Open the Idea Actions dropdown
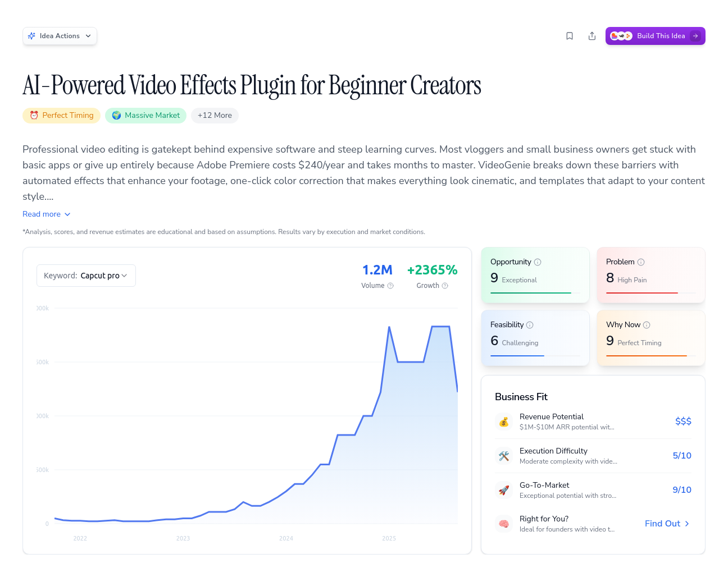This screenshot has height=577, width=728. [x=60, y=35]
